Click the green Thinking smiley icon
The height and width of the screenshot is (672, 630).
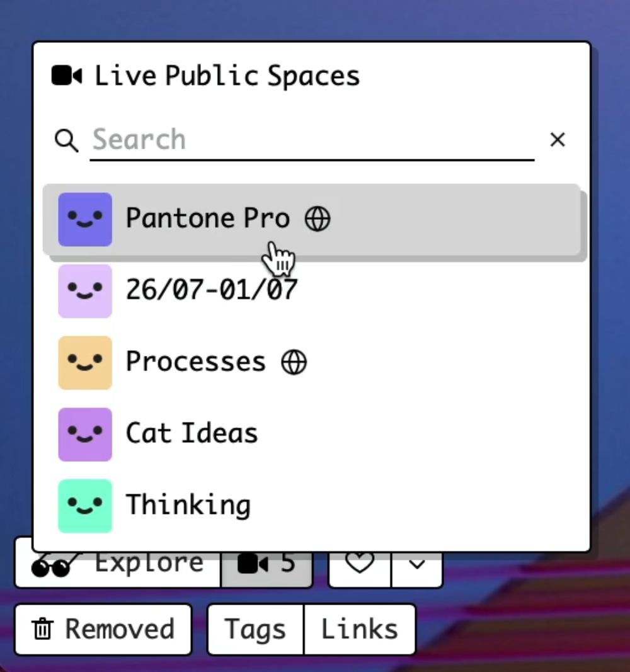tap(85, 505)
